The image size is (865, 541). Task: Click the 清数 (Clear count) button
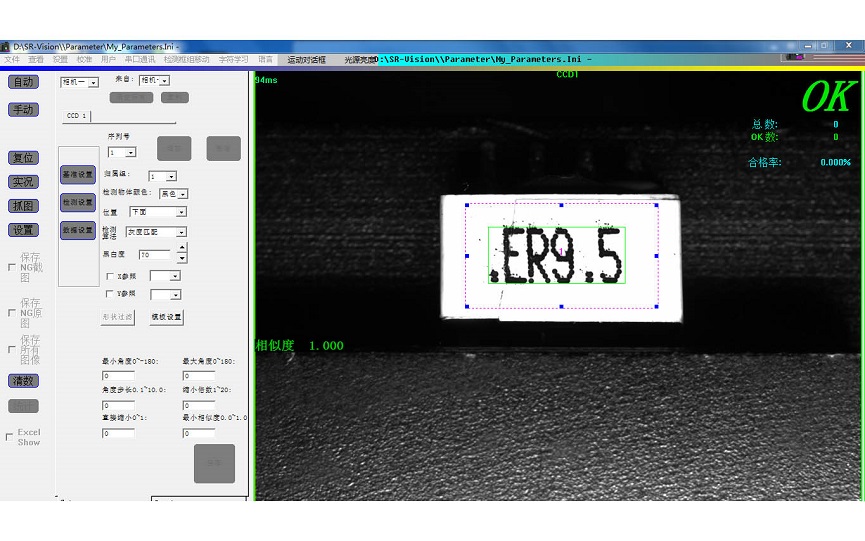[23, 381]
